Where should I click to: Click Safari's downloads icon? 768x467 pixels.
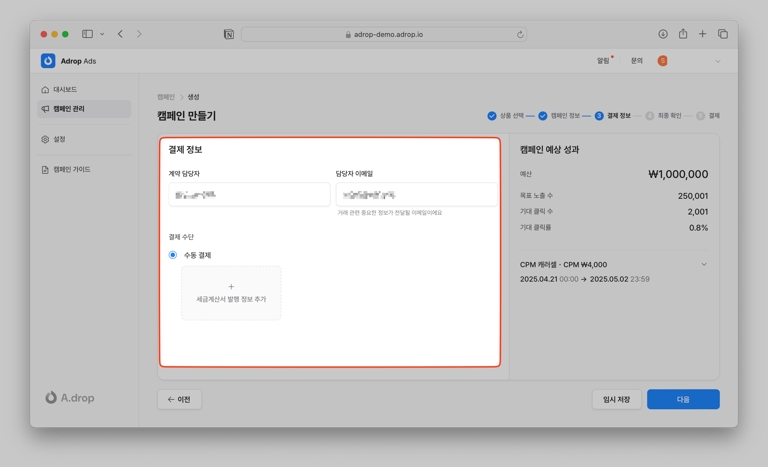(x=663, y=34)
